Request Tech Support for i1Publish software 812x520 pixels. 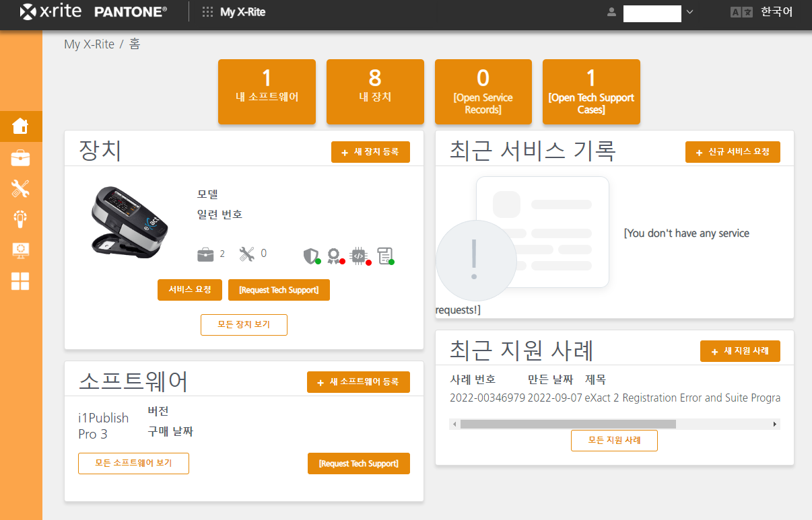pyautogui.click(x=359, y=463)
